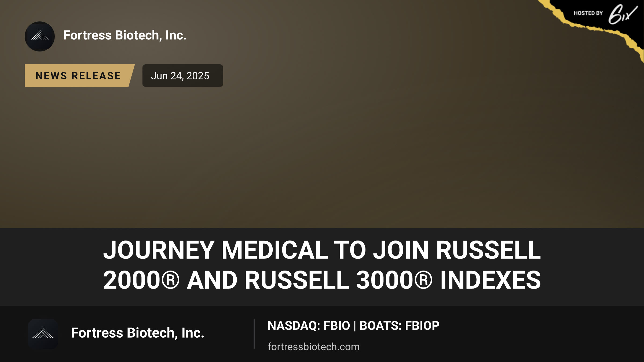
Task: Click the vertical divider line in footer
Action: click(x=254, y=334)
